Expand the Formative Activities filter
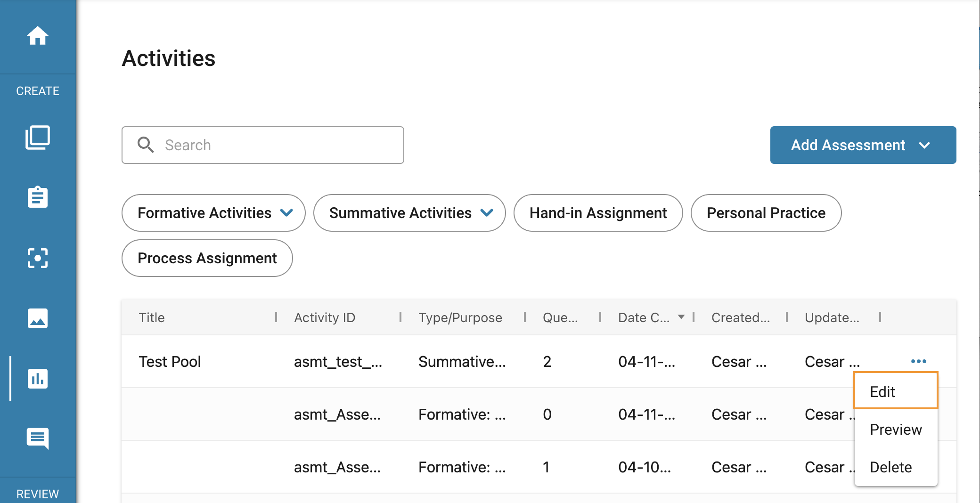This screenshot has height=503, width=980. [213, 213]
